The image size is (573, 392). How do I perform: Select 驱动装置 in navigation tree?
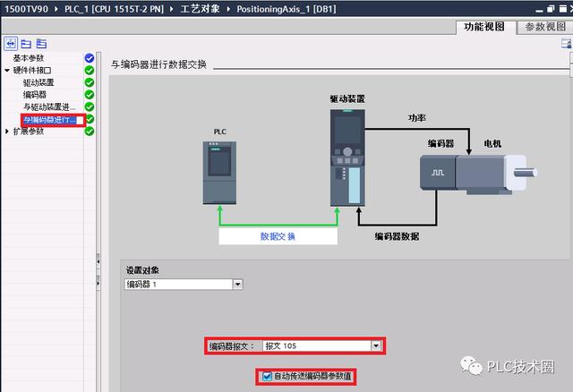pyautogui.click(x=39, y=82)
